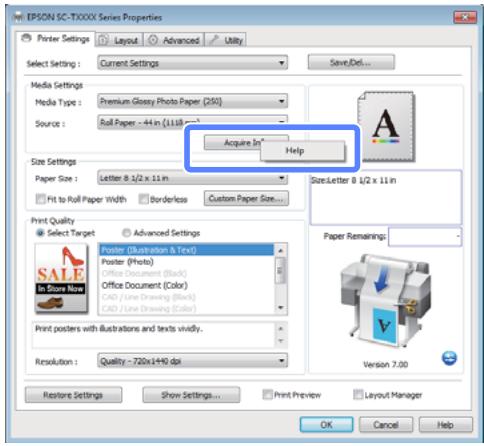This screenshot has height=446, width=484.
Task: Open the Advanced tab
Action: [x=174, y=40]
